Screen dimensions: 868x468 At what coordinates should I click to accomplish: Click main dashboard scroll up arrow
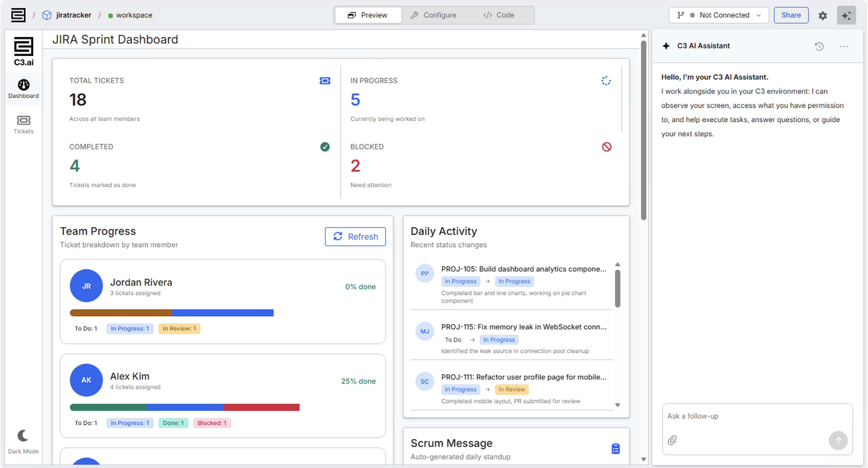tap(643, 35)
